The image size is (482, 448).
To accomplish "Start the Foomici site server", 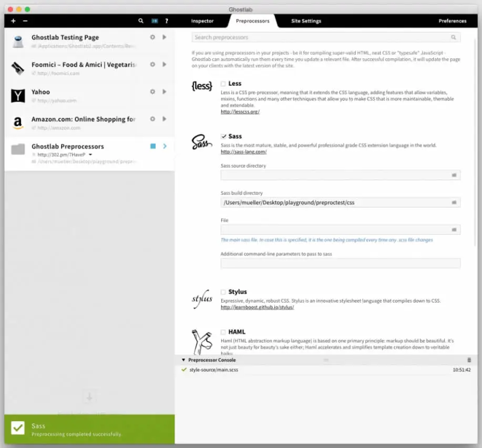I will [165, 65].
